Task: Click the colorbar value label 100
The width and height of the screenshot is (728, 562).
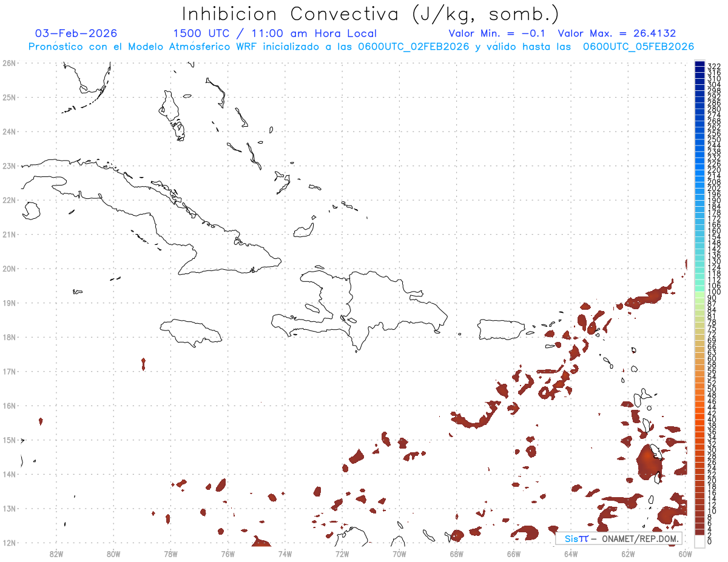Action: click(x=714, y=292)
